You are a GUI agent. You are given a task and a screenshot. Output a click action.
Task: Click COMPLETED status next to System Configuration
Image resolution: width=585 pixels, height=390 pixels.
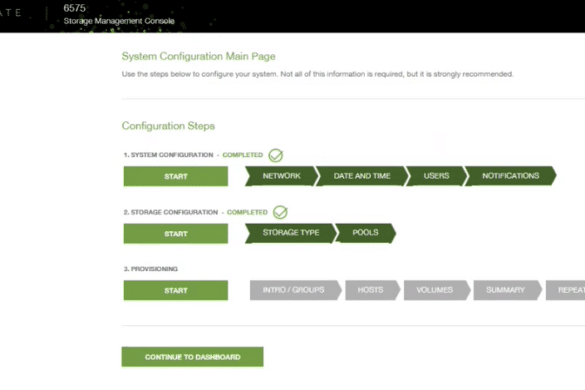tap(243, 155)
